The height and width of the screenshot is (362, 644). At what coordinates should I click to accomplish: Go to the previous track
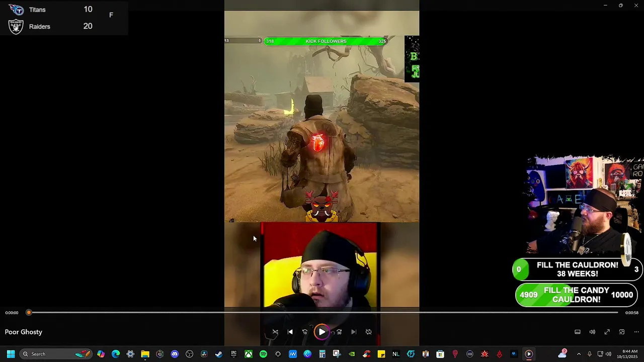(290, 332)
